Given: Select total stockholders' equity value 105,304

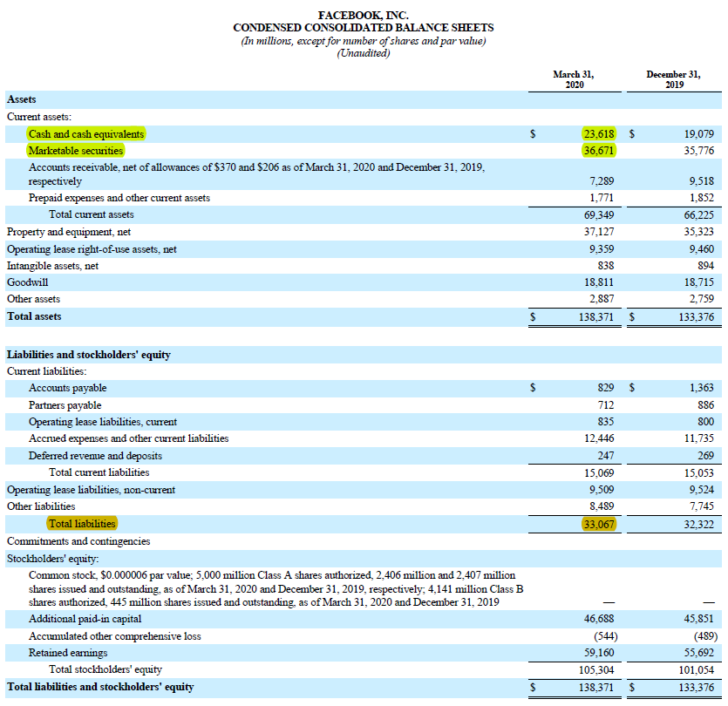Looking at the screenshot, I should (596, 670).
